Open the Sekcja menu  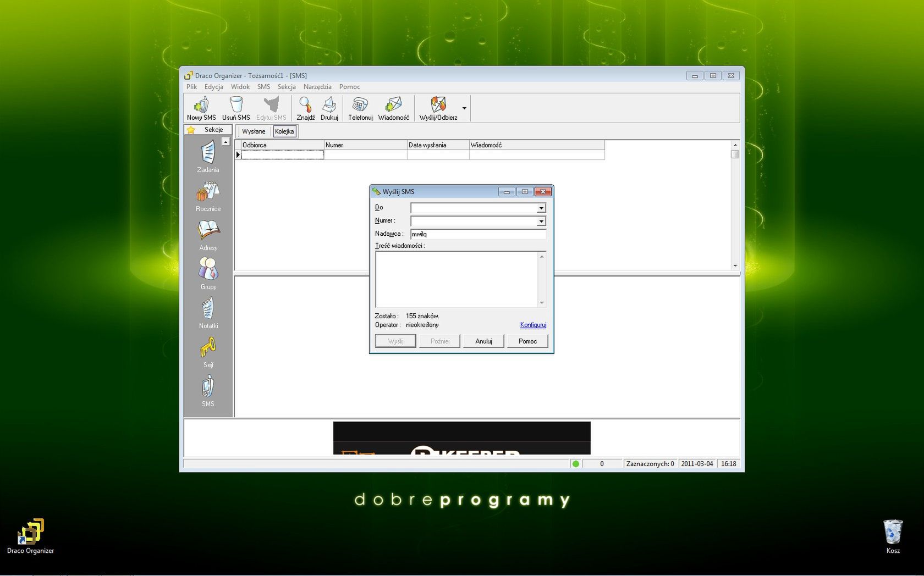tap(287, 87)
